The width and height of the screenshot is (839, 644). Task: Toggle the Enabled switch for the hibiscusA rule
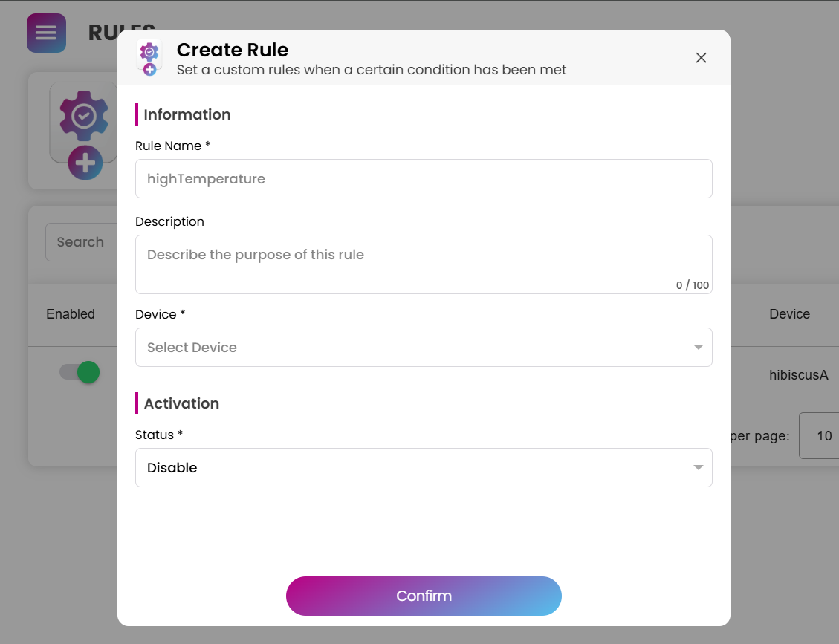80,372
